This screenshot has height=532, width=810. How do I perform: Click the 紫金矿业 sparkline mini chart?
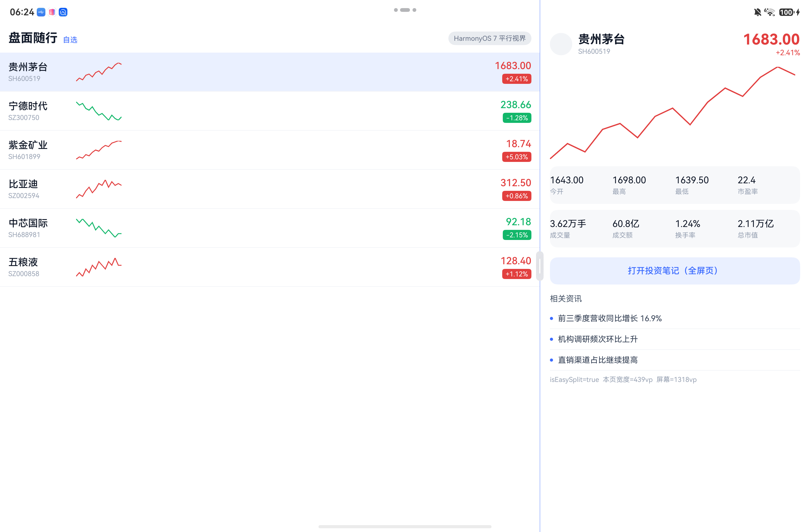coord(99,150)
